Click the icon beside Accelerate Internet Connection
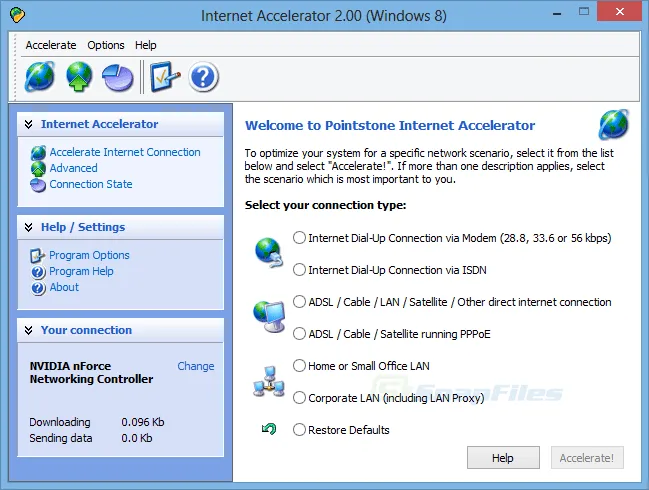Viewport: 649px width, 490px height. tap(38, 153)
